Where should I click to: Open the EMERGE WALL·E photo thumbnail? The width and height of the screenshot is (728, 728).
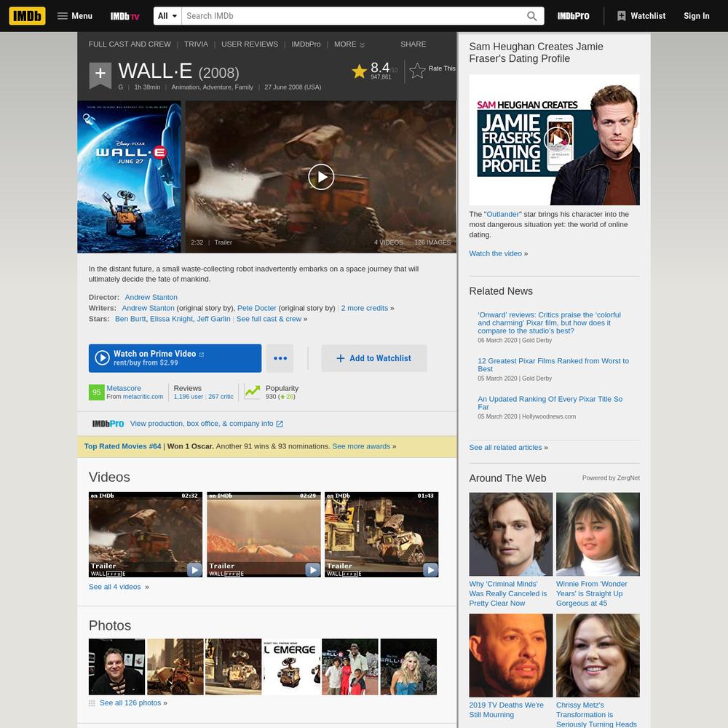click(292, 667)
